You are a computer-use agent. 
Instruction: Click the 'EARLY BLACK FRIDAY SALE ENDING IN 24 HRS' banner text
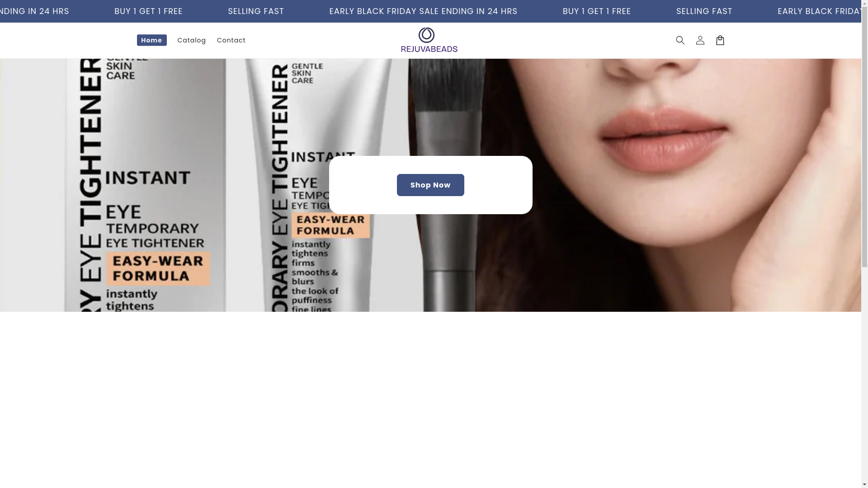point(423,11)
